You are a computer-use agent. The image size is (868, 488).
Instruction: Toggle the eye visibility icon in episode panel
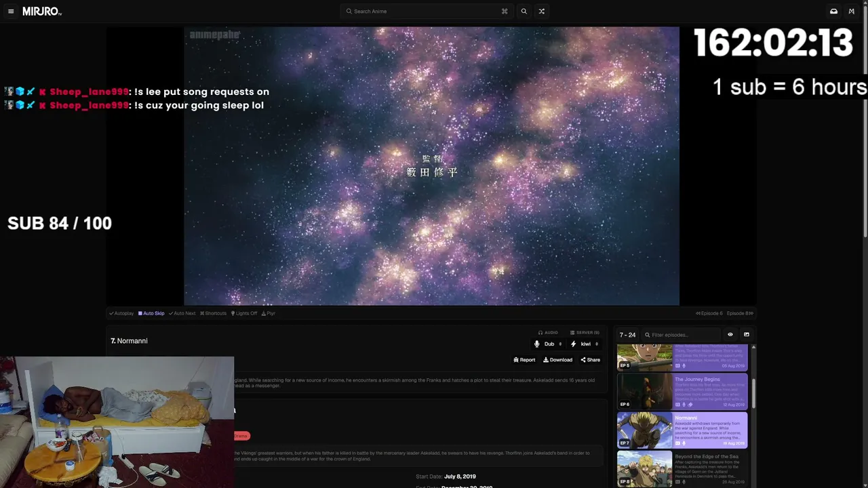tap(730, 335)
